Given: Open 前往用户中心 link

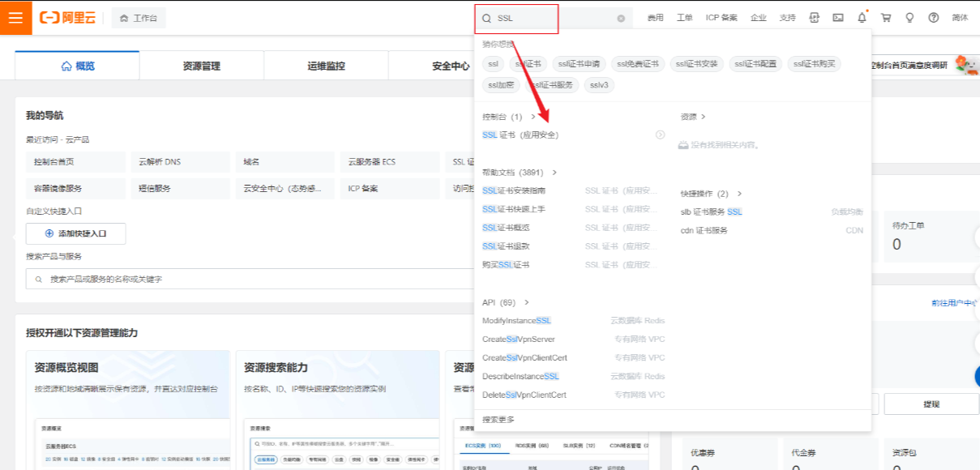Looking at the screenshot, I should click(x=956, y=303).
